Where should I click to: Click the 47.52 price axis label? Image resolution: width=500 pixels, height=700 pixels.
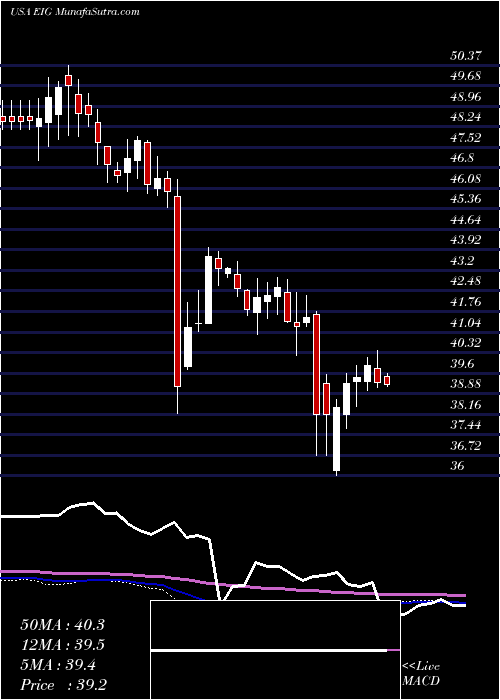(x=465, y=138)
